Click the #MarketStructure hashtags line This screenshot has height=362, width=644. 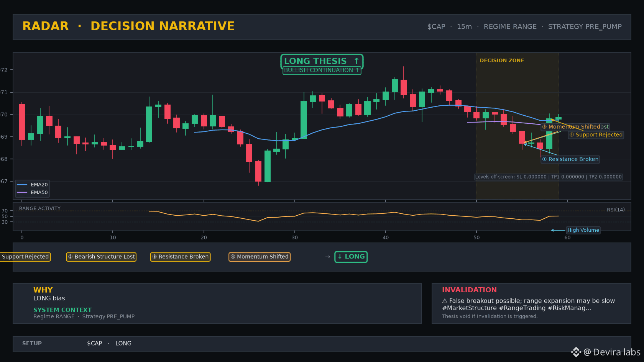point(516,308)
